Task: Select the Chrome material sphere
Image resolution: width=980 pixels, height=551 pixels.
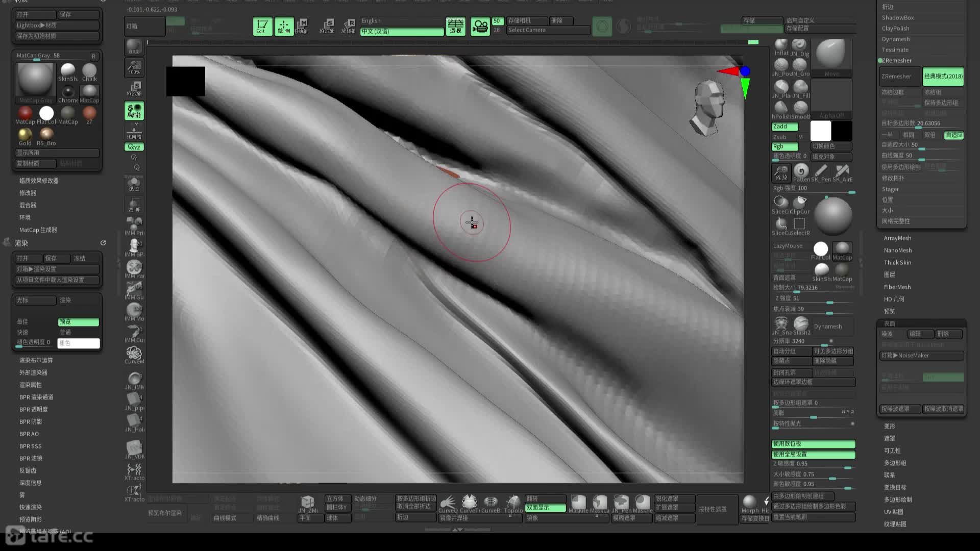Action: pyautogui.click(x=68, y=94)
